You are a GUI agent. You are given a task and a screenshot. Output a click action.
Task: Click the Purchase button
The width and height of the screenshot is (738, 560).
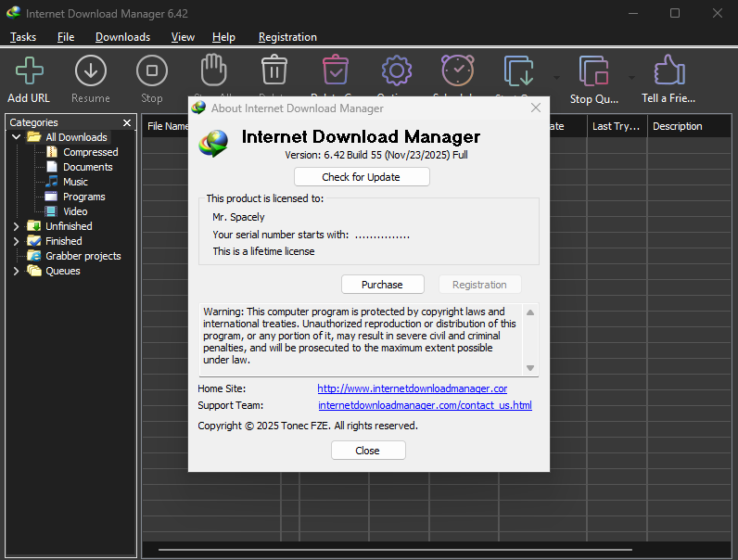tap(382, 285)
